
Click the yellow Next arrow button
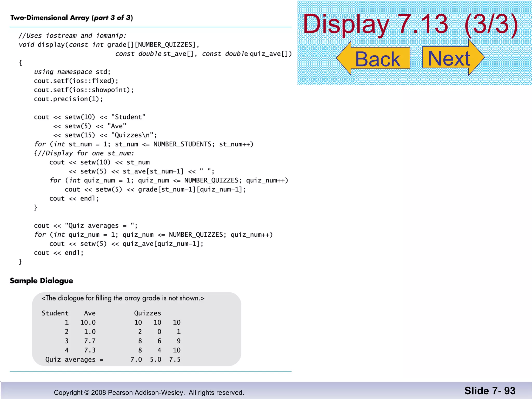pyautogui.click(x=454, y=58)
